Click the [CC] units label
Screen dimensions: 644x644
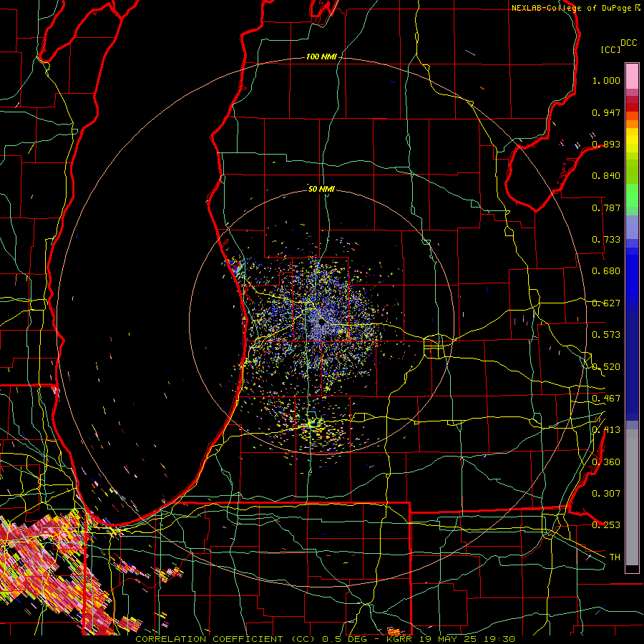click(611, 49)
